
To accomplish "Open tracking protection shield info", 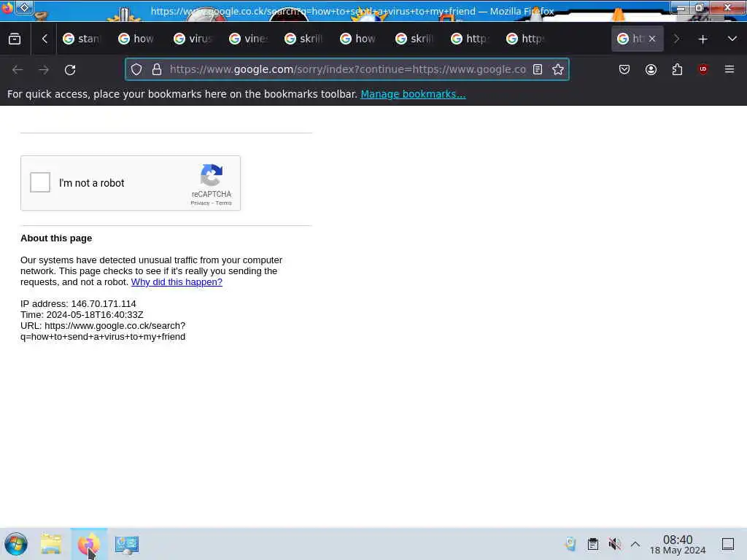I will coord(136,69).
